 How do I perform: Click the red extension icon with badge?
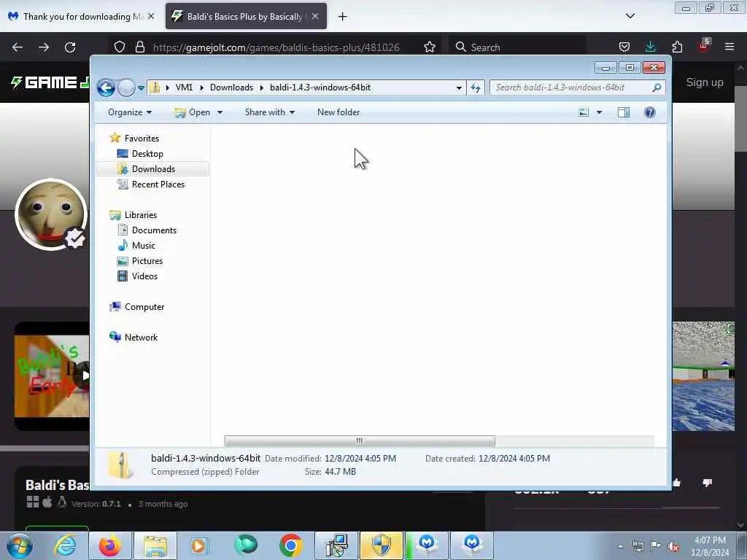pos(704,46)
